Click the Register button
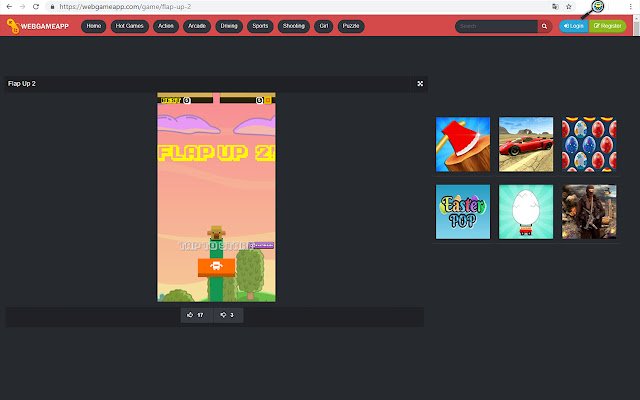 coord(607,26)
